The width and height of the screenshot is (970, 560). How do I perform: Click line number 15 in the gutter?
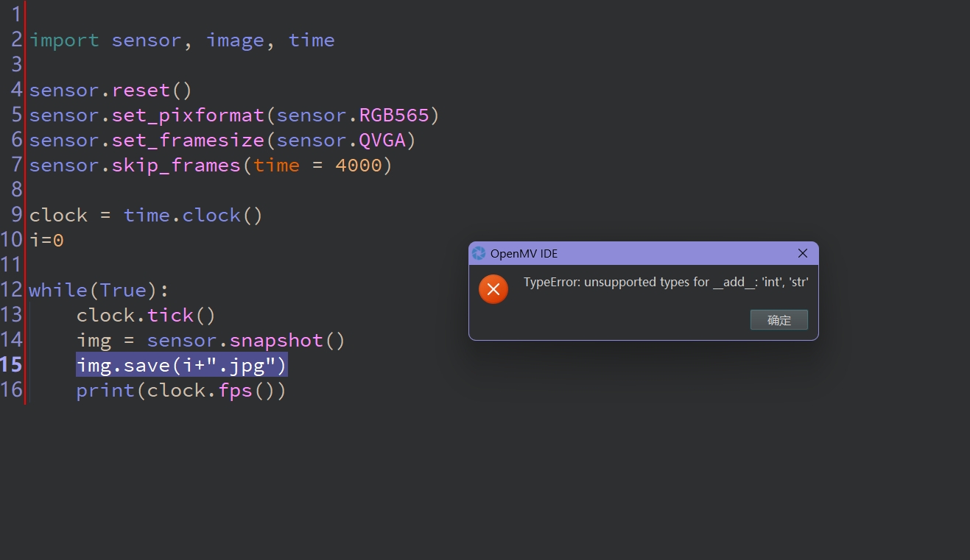(12, 365)
